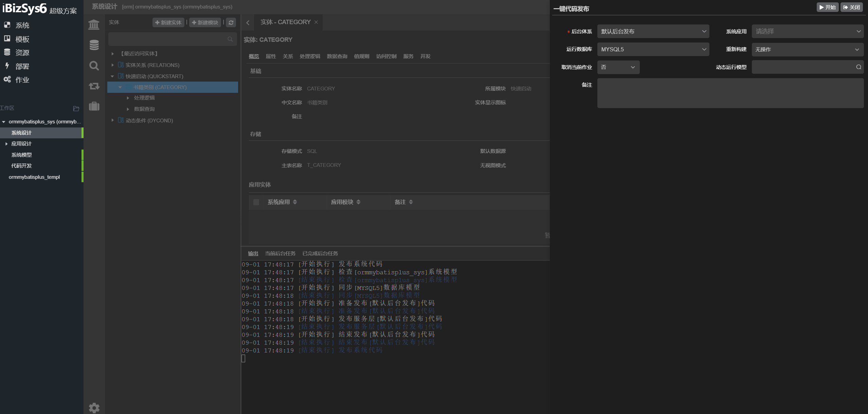Select the bank building icon in tool strip
The height and width of the screenshot is (414, 868).
(x=94, y=24)
